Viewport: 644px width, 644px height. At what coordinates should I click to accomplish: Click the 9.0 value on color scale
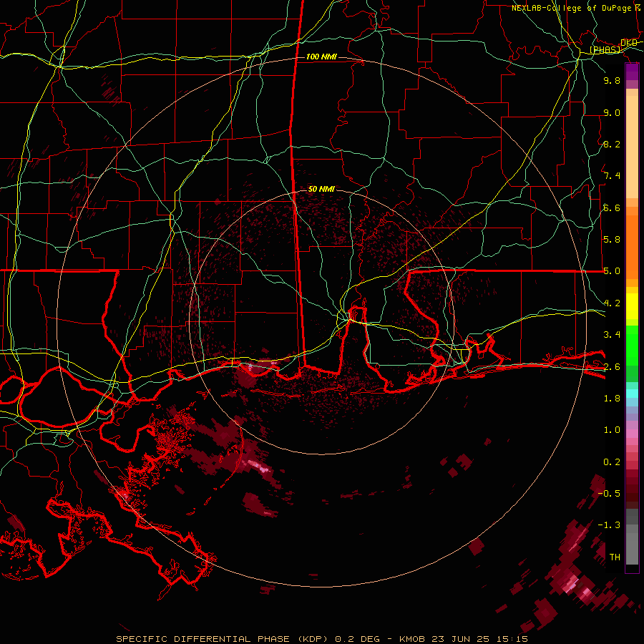click(612, 112)
